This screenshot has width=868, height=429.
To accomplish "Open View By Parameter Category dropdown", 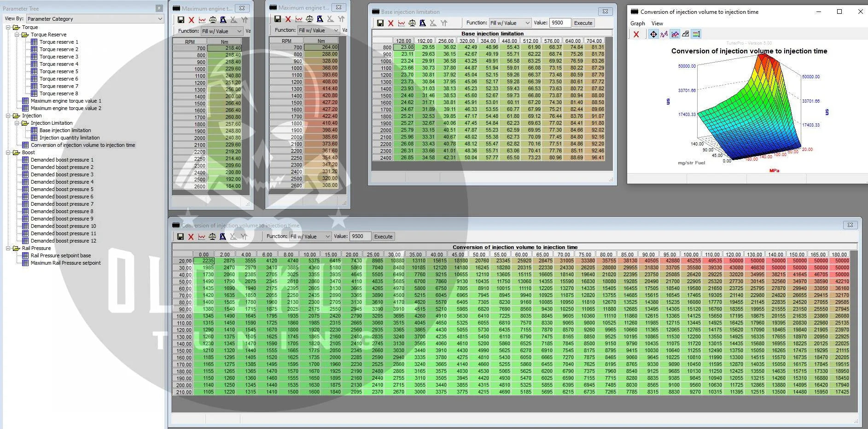I will click(x=95, y=19).
